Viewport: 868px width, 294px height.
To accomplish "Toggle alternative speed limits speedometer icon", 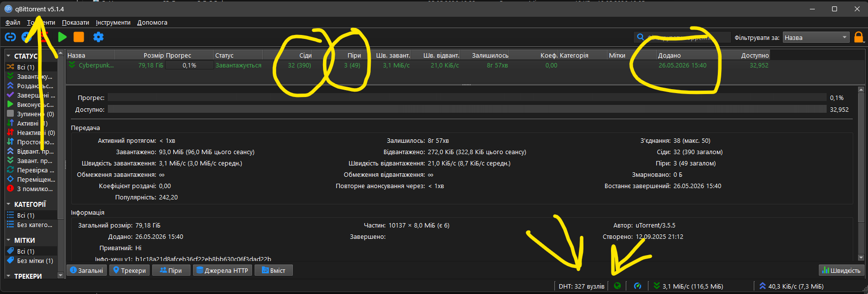I will [638, 286].
